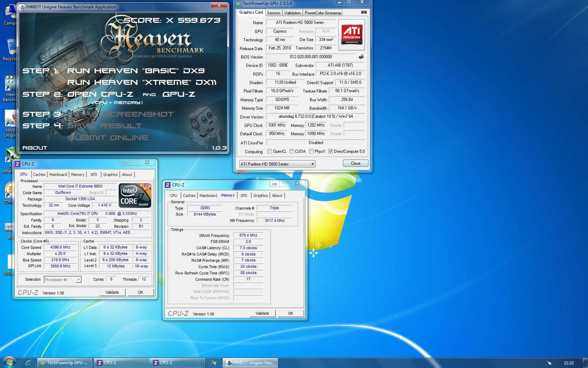Image resolution: width=588 pixels, height=368 pixels.
Task: Click SAVE RESULT in the Heaven window
Action: pos(104,125)
